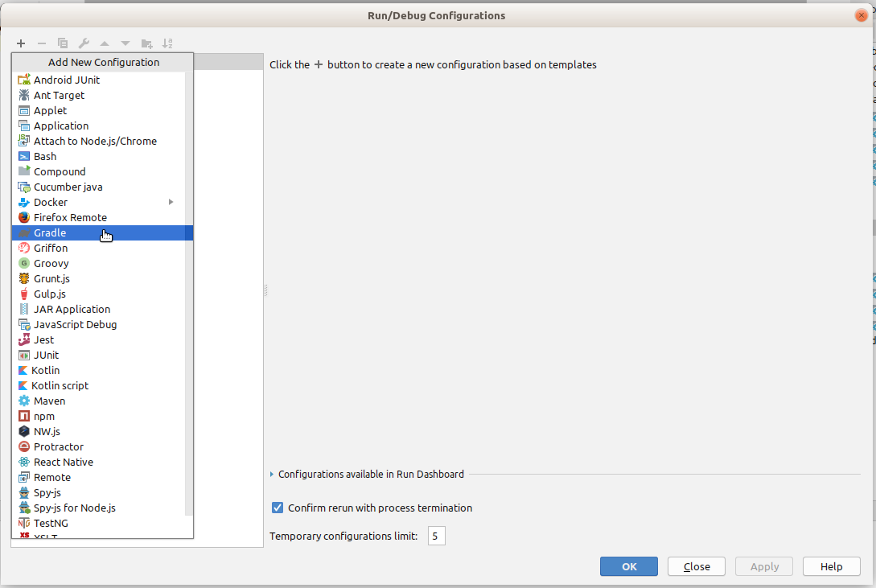Click the Protractor icon

24,446
